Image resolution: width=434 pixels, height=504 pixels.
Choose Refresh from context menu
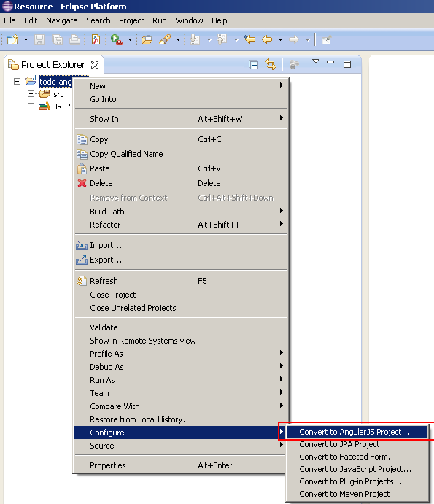pyautogui.click(x=180, y=281)
